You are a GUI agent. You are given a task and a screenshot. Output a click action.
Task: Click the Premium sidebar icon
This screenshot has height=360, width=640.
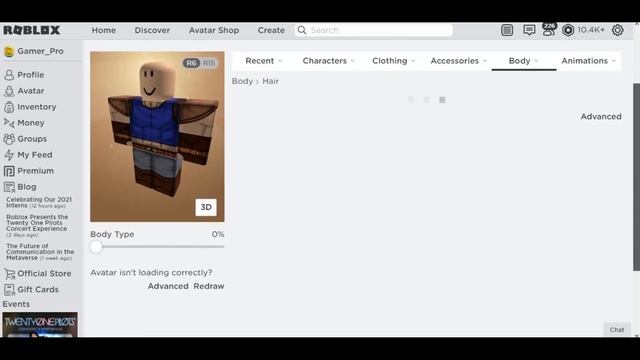(x=9, y=171)
